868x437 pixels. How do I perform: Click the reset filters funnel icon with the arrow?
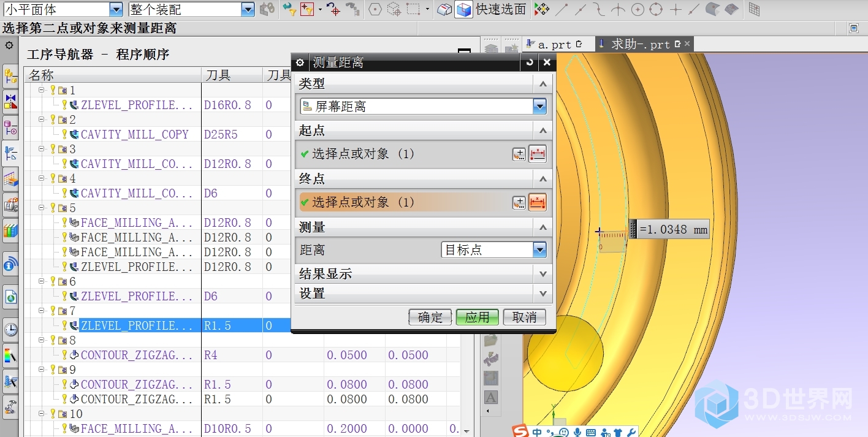click(x=289, y=9)
